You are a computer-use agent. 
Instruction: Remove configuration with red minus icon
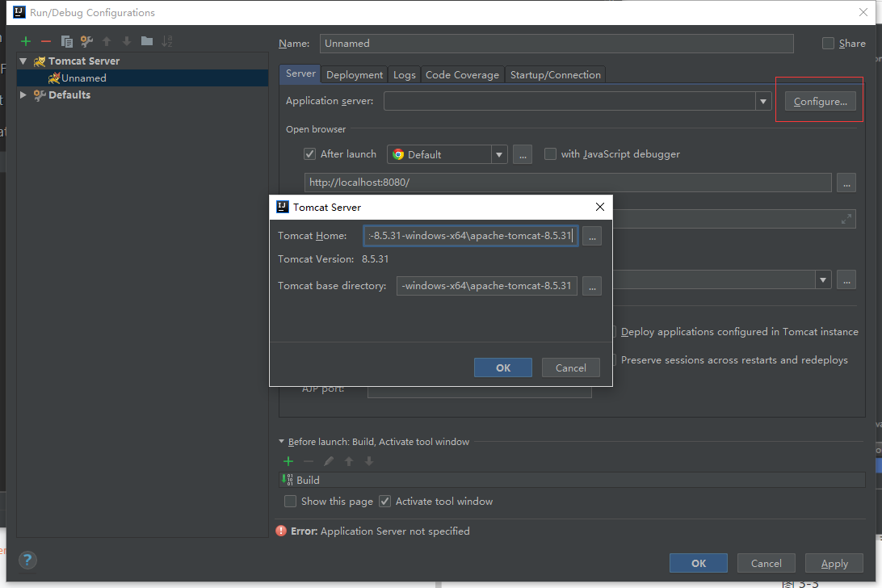pos(46,41)
